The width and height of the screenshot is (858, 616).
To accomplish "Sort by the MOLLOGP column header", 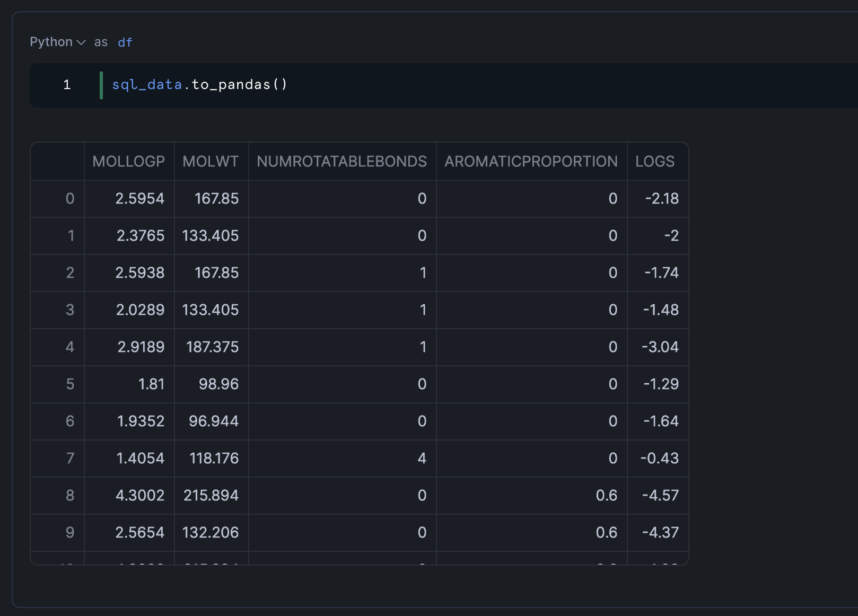I will 129,161.
